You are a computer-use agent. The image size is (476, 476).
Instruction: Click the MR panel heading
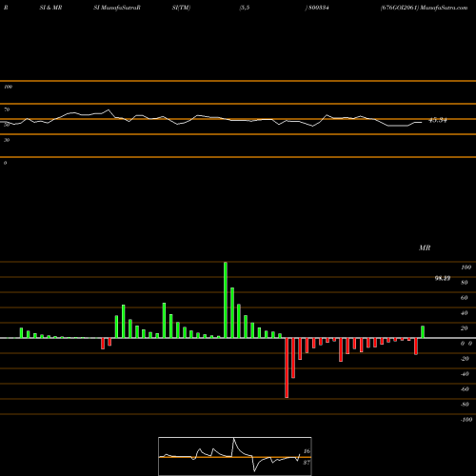[x=425, y=248]
